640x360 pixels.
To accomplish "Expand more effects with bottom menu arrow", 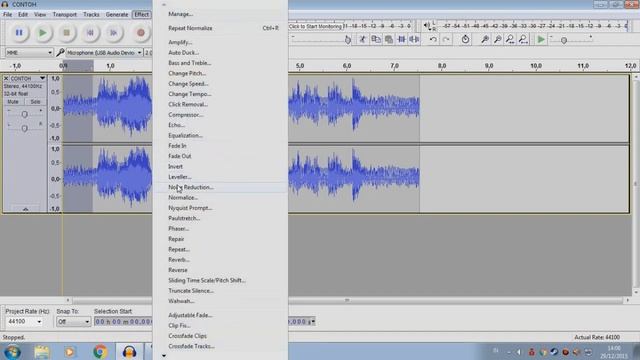I will (164, 356).
